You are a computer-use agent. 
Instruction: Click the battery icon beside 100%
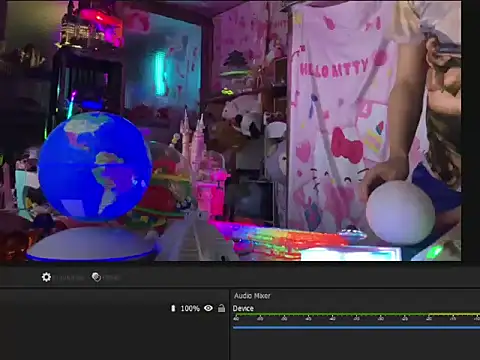pos(173,308)
